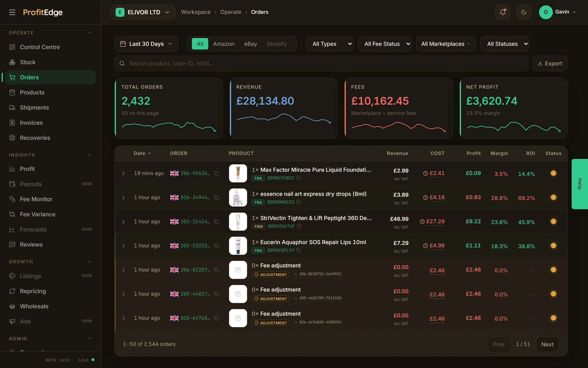588x368 pixels.
Task: Open the notifications bell
Action: pyautogui.click(x=502, y=12)
